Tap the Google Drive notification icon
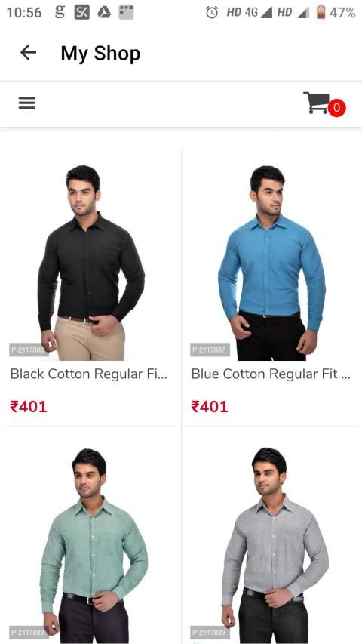 coord(104,13)
